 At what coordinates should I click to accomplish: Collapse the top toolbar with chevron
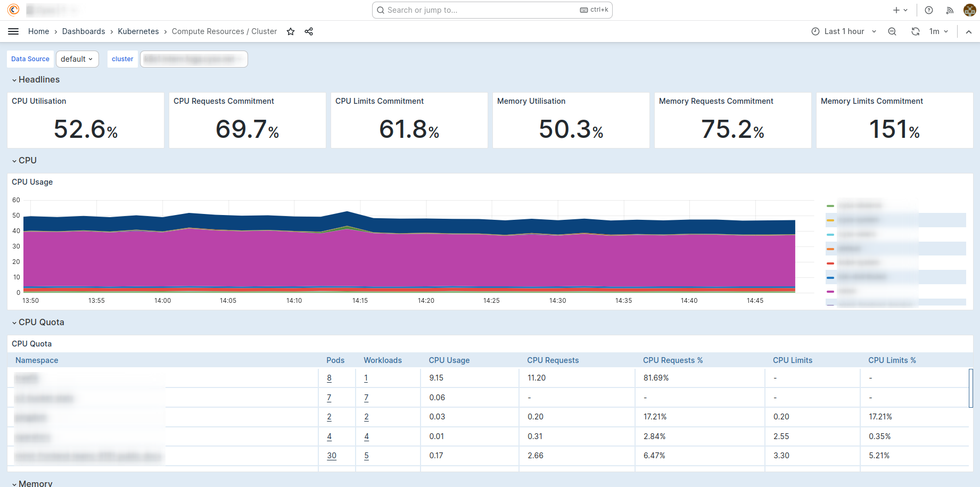(x=969, y=32)
